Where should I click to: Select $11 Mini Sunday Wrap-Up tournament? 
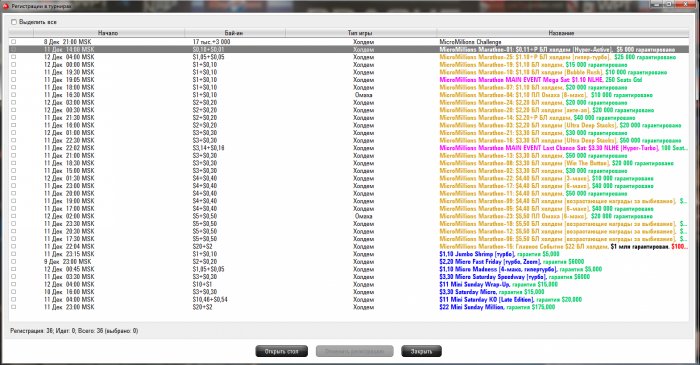pos(499,284)
